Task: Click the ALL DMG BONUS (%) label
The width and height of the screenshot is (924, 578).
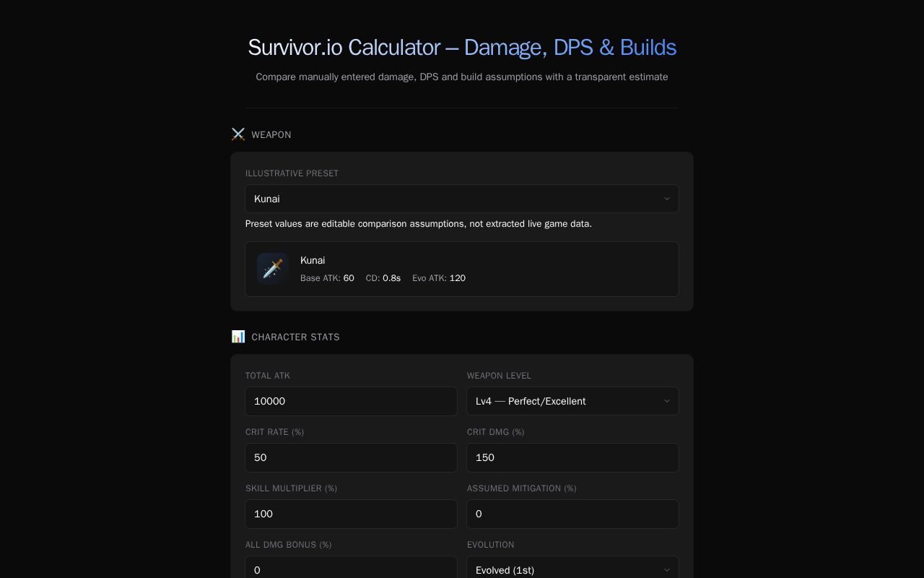Action: click(x=289, y=545)
